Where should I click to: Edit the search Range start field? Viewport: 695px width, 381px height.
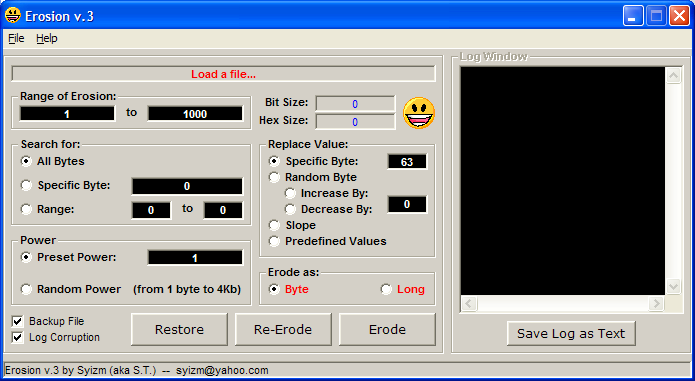pyautogui.click(x=151, y=210)
